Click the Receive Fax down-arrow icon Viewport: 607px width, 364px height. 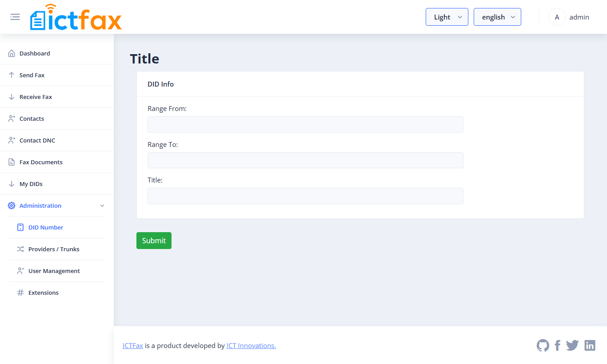tap(12, 97)
